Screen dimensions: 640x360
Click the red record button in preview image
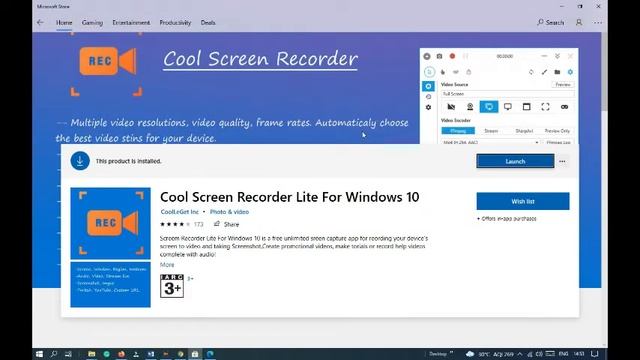(452, 56)
